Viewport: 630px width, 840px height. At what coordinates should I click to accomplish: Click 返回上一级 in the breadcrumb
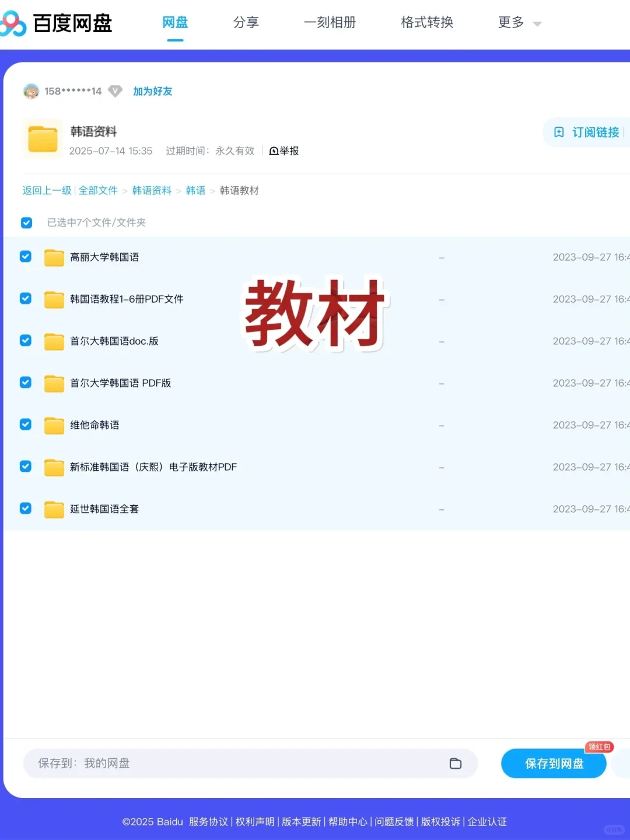coord(46,190)
